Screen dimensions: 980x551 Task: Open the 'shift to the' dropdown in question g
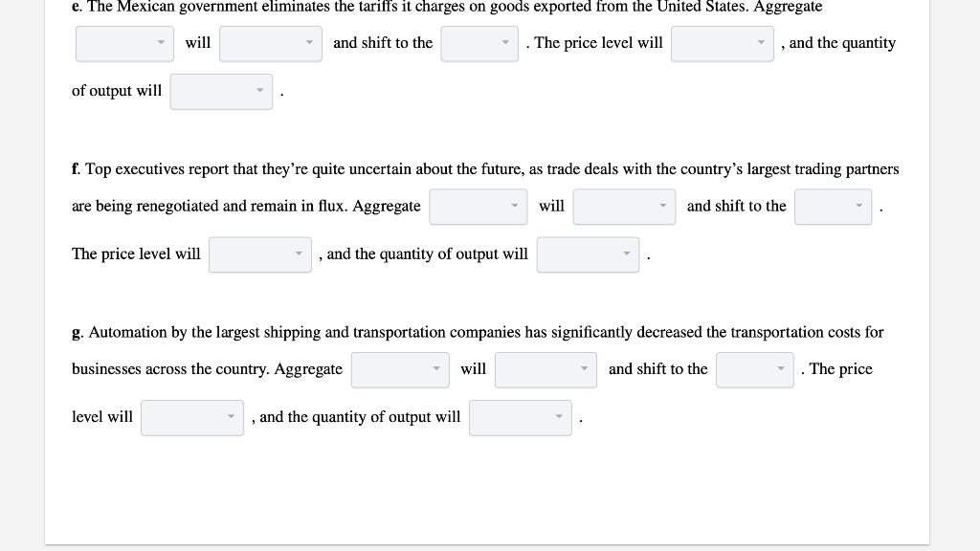754,369
